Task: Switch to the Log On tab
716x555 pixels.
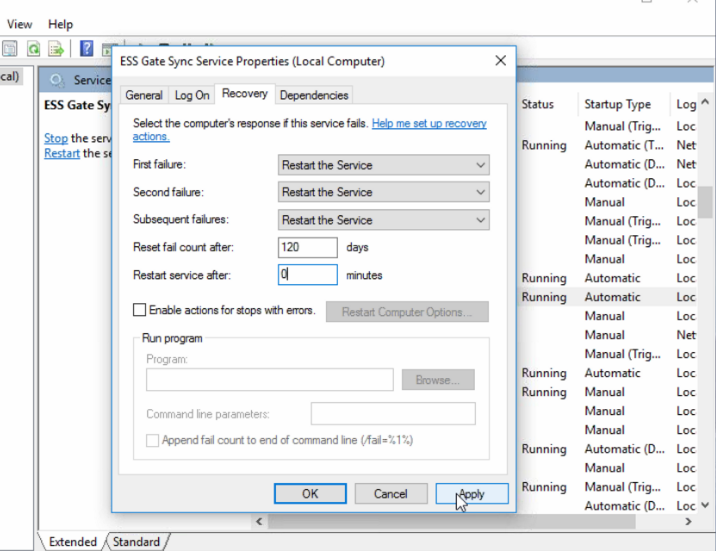Action: (192, 95)
